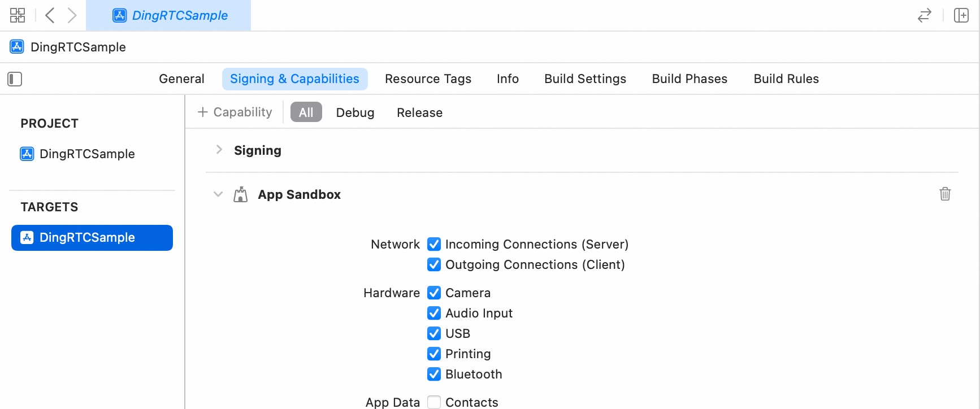Click the App Sandbox castle icon
This screenshot has height=409, width=980.
241,194
